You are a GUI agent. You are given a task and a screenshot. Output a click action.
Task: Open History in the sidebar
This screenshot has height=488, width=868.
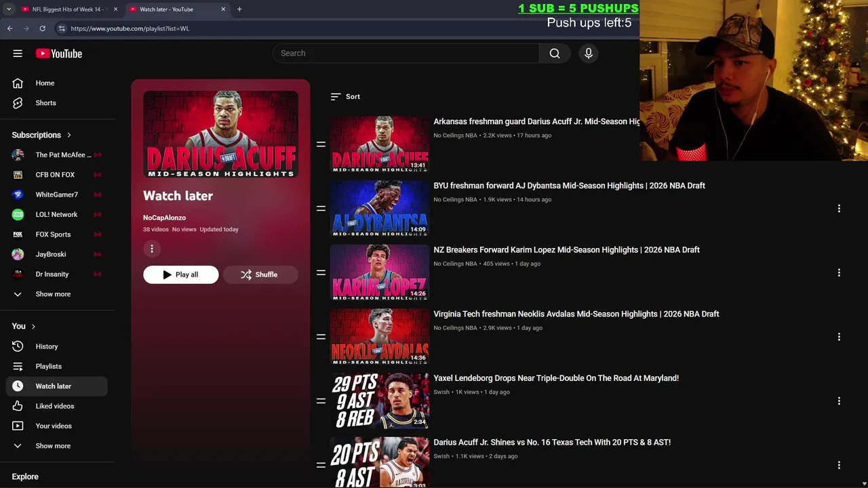(x=57, y=346)
